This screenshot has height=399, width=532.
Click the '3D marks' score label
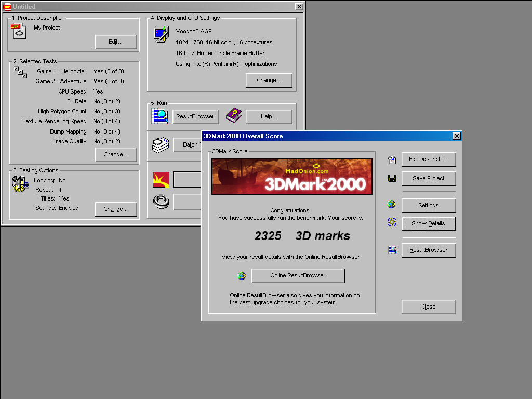point(323,236)
